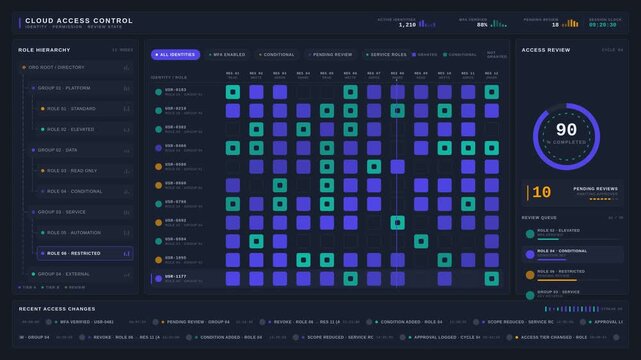Click chart icon beside Role 01 - Standard
This screenshot has height=360, width=641.
pyautogui.click(x=127, y=109)
